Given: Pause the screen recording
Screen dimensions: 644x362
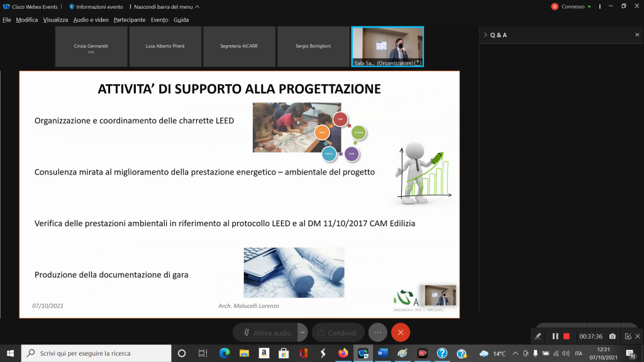Looking at the screenshot, I should [x=555, y=336].
